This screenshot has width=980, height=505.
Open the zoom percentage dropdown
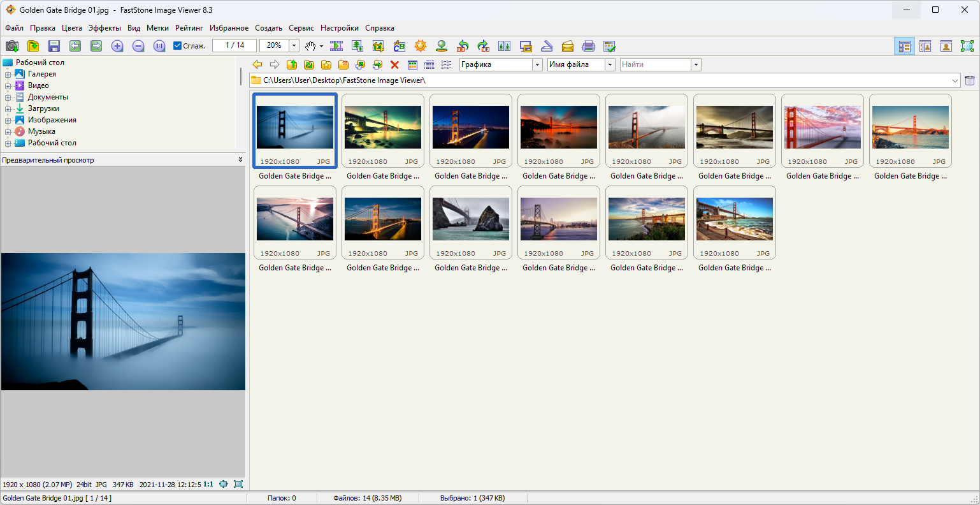(294, 46)
